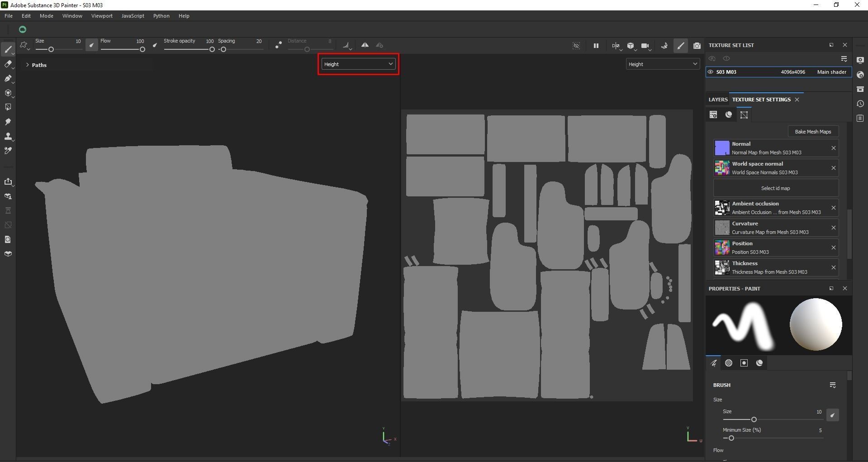Open the video camera selection dropdown

[x=646, y=46]
